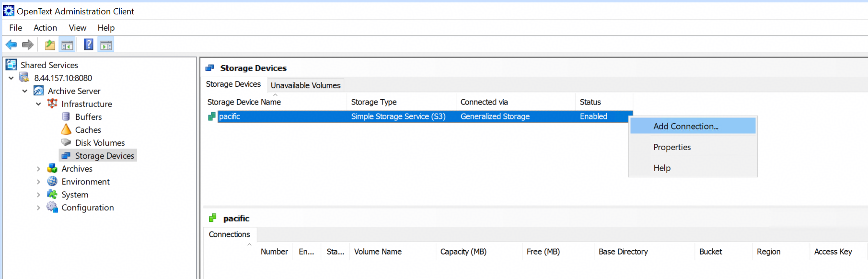Screen dimensions: 868x279
Task: Collapse the Infrastructure node
Action: click(x=38, y=104)
